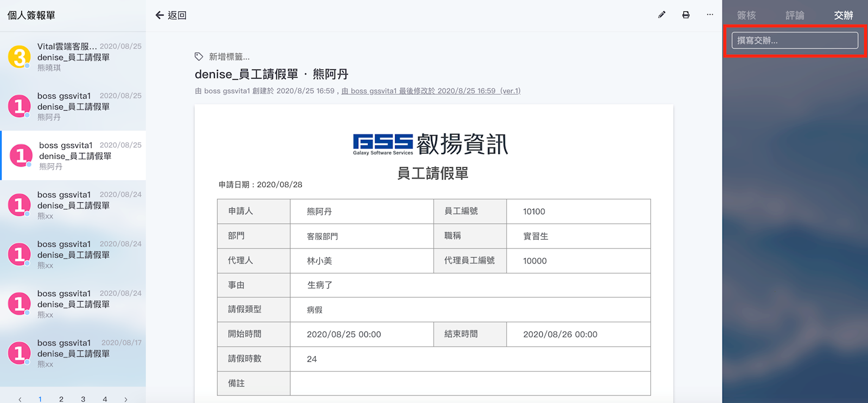Click the printer icon
868x403 pixels.
(686, 15)
